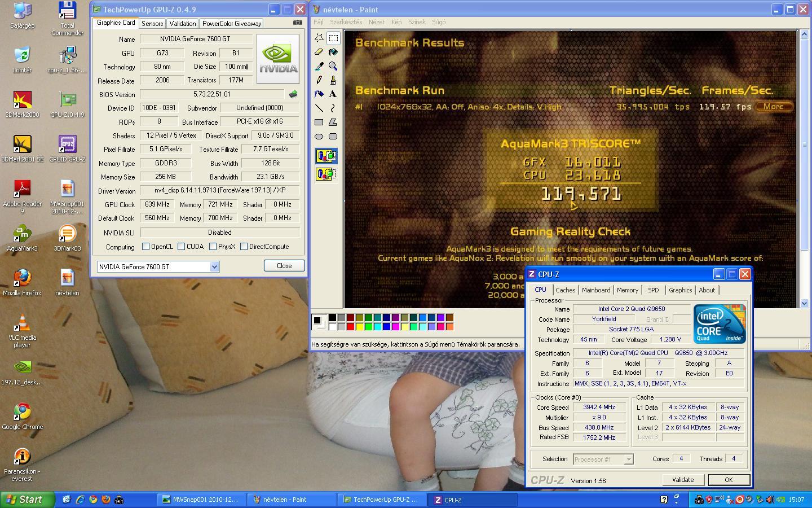Open the CPUID CPU-Z desktop shortcut
This screenshot has width=812, height=508.
coord(67,149)
